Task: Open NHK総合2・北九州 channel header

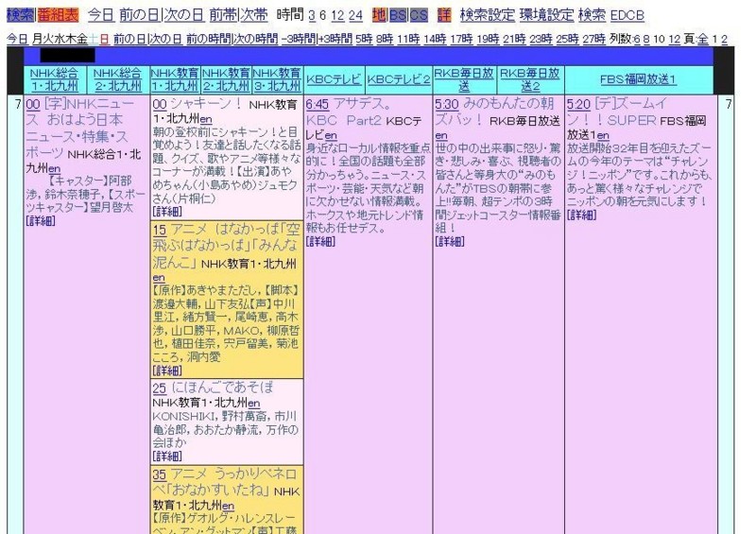Action: 117,79
